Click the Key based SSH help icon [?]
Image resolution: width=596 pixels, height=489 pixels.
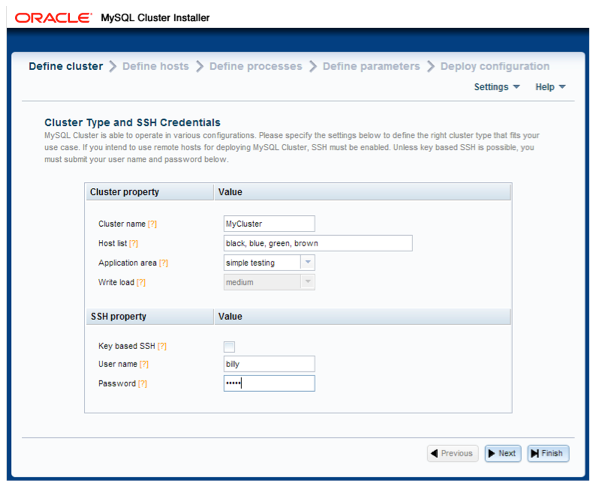point(162,346)
